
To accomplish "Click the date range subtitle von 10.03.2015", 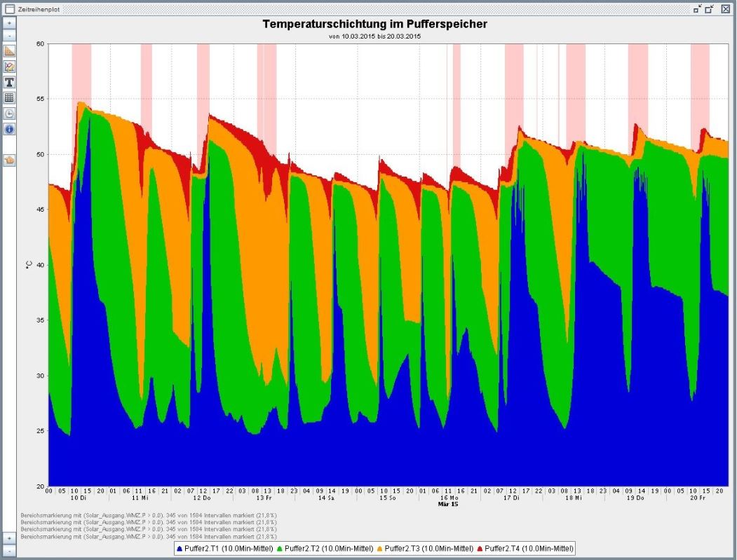I will [374, 36].
